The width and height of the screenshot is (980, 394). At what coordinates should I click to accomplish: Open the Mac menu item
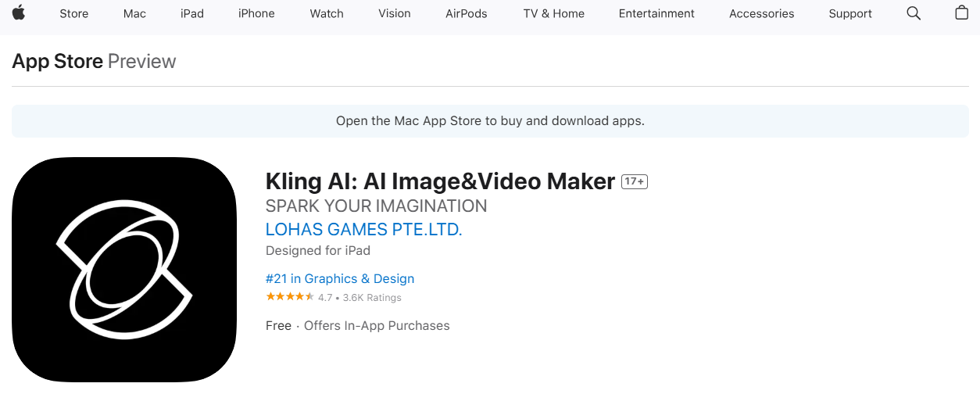(134, 13)
